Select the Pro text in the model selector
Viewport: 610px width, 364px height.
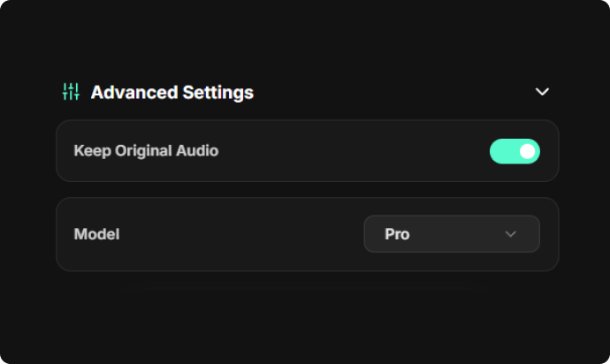[397, 234]
